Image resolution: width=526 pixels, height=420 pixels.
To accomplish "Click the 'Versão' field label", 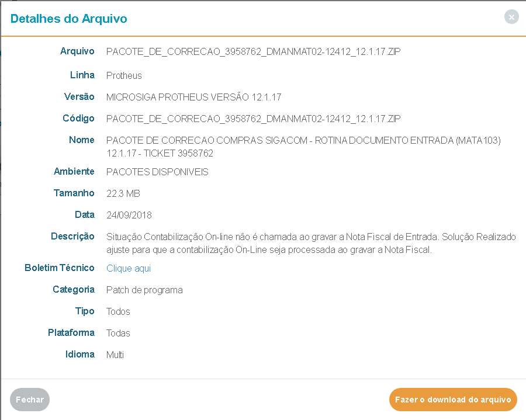I will pos(79,96).
